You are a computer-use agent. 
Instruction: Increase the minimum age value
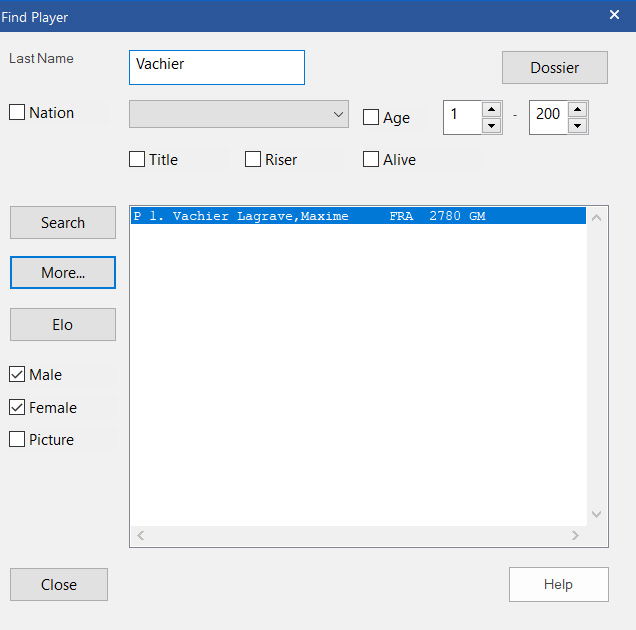[x=491, y=108]
